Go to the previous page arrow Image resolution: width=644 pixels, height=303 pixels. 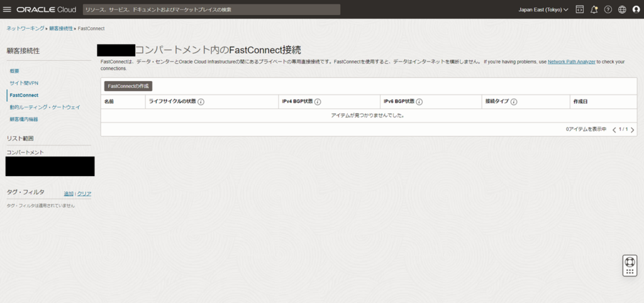click(614, 129)
